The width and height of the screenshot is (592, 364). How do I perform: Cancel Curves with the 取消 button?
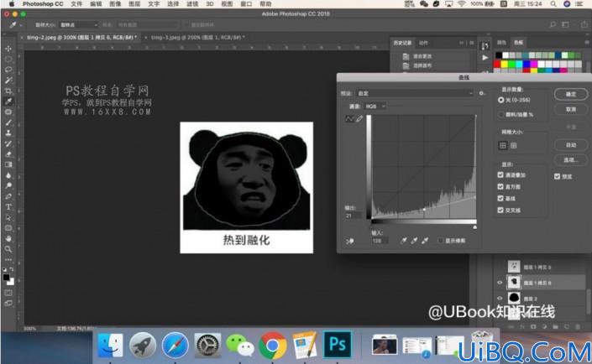tap(571, 109)
